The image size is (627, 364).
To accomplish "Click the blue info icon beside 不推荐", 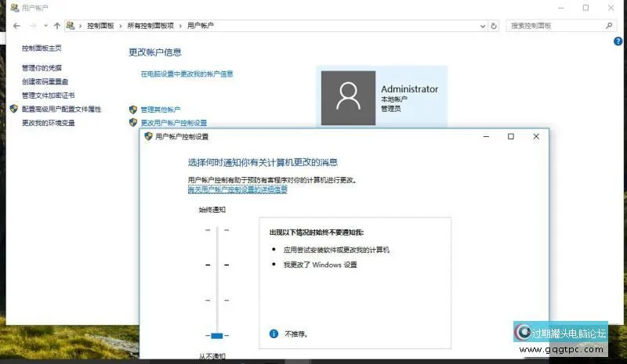I will 274,333.
